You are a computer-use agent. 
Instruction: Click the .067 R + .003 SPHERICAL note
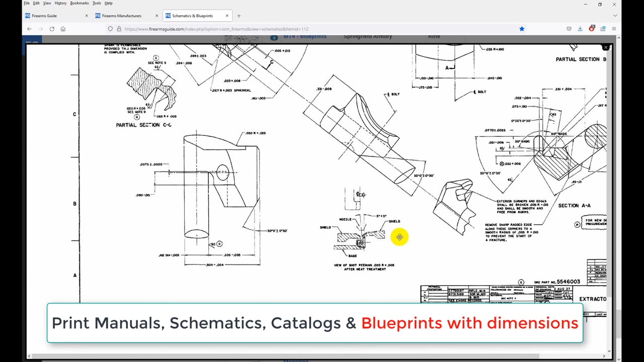click(x=231, y=90)
